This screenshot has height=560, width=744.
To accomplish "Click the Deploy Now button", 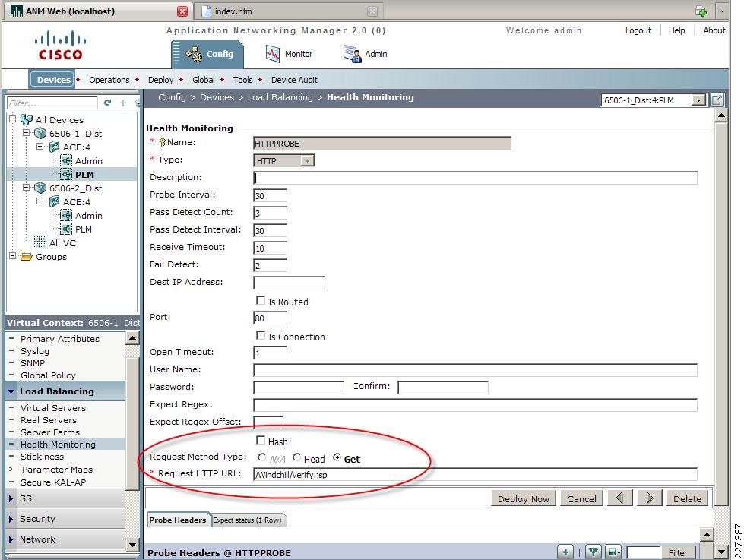I will (x=524, y=498).
